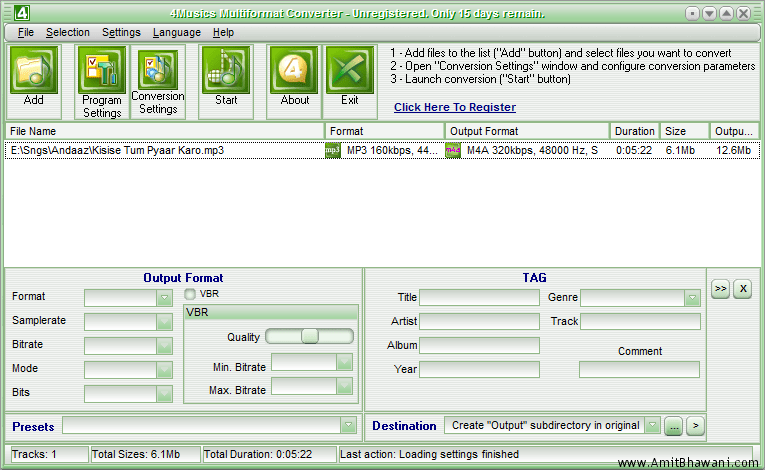Click into the Year tag field
The width and height of the screenshot is (765, 472).
coord(480,369)
